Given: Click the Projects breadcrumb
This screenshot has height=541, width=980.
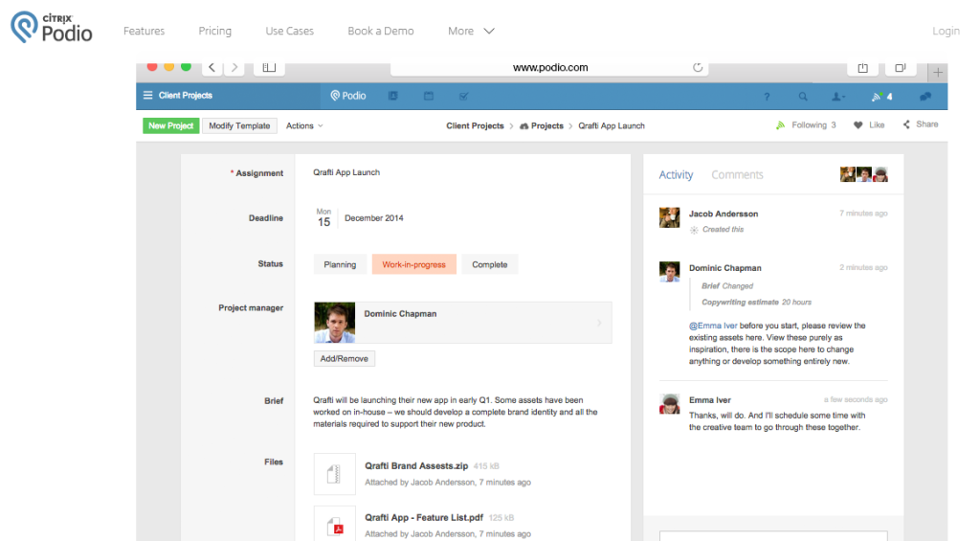Looking at the screenshot, I should click(542, 125).
